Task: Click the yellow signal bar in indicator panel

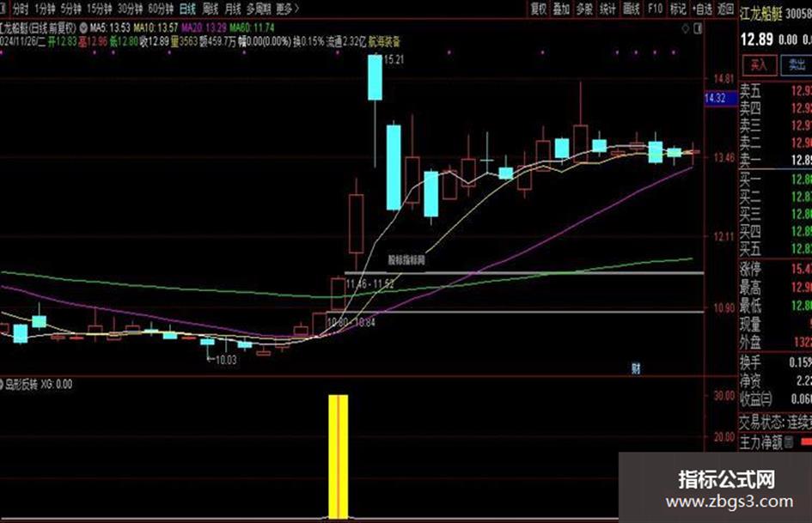Action: coord(339,457)
